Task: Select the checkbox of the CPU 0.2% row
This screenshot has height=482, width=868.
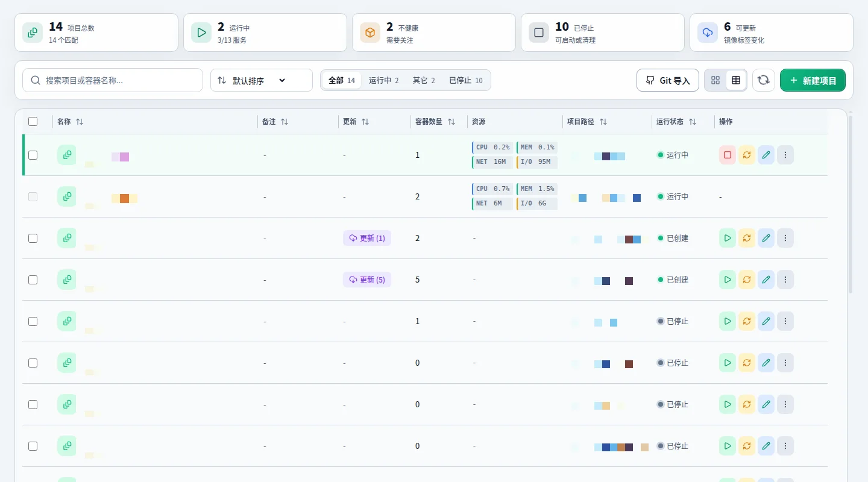Action: coord(33,155)
